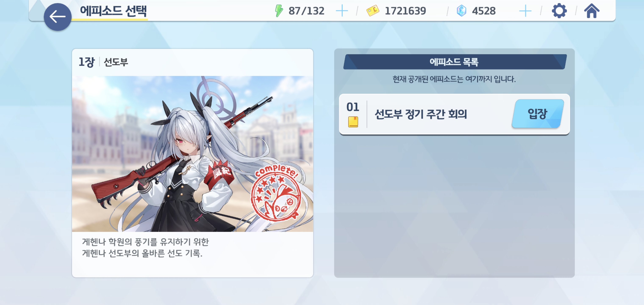This screenshot has width=644, height=305.
Task: Open the chapter character artwork
Action: pos(193,154)
